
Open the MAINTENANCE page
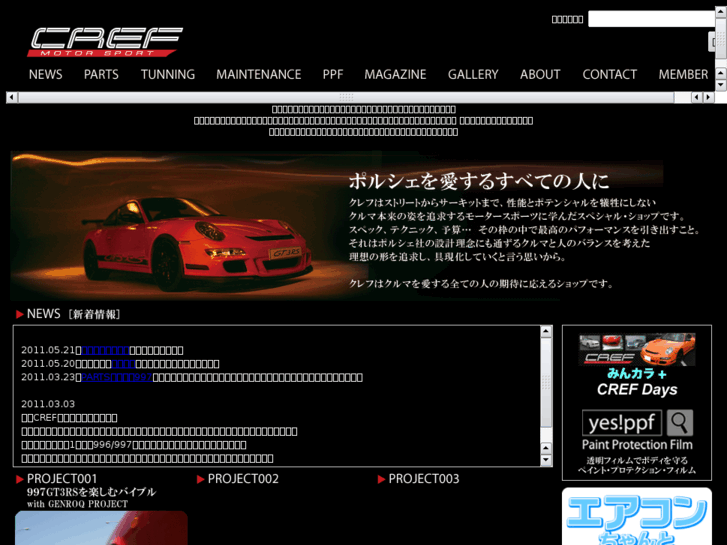pos(259,74)
